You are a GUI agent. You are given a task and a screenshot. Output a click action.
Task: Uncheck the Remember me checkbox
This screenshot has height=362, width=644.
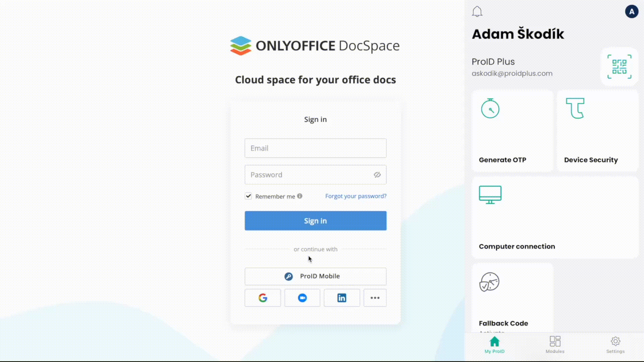pyautogui.click(x=248, y=196)
